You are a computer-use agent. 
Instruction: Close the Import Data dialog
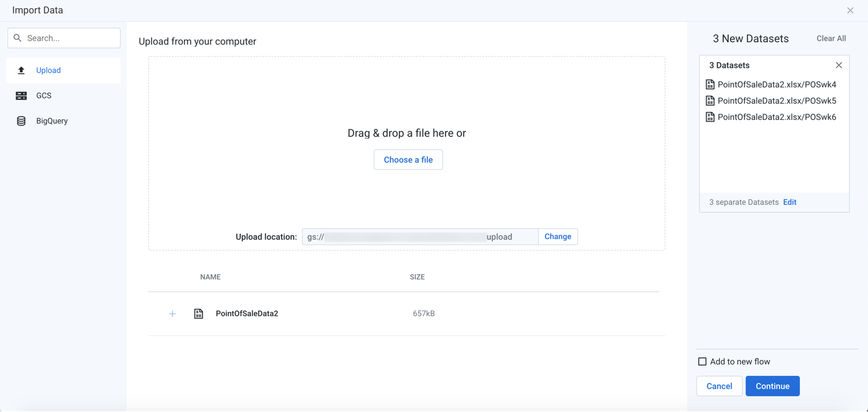(x=850, y=10)
